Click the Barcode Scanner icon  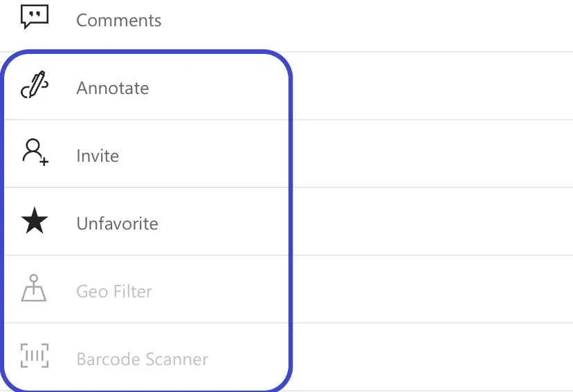tap(35, 355)
